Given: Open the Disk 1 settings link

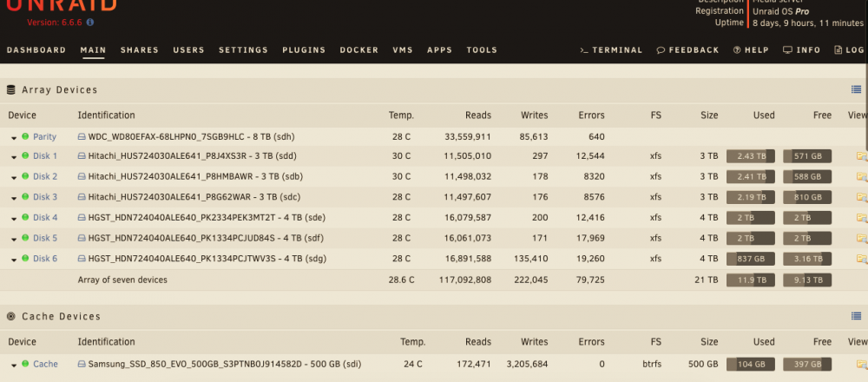Looking at the screenshot, I should [x=45, y=156].
